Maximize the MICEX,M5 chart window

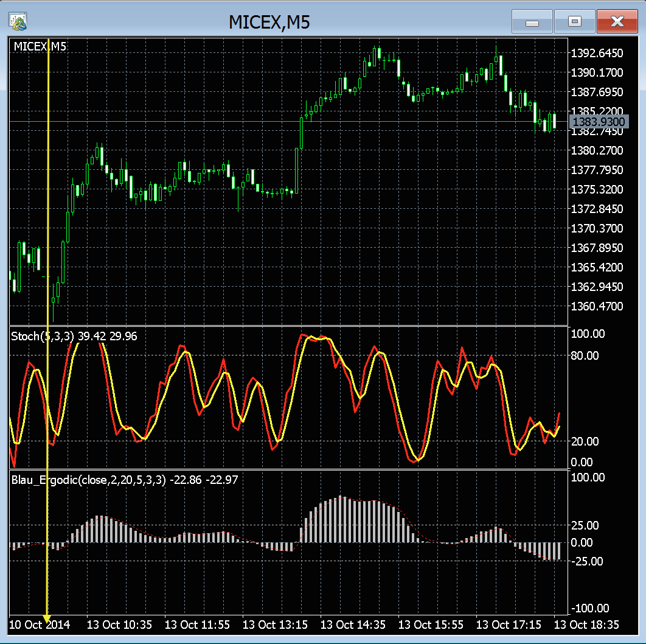574,22
